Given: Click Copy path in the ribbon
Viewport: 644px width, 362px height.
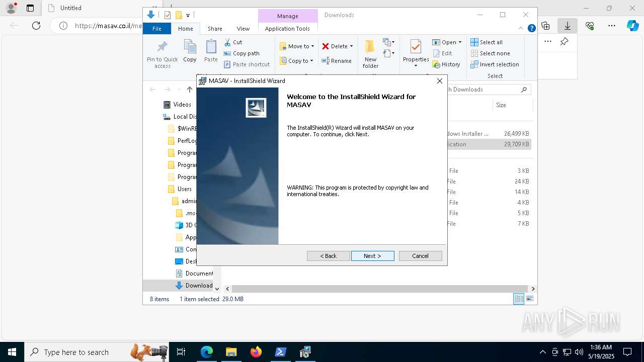Looking at the screenshot, I should click(241, 53).
